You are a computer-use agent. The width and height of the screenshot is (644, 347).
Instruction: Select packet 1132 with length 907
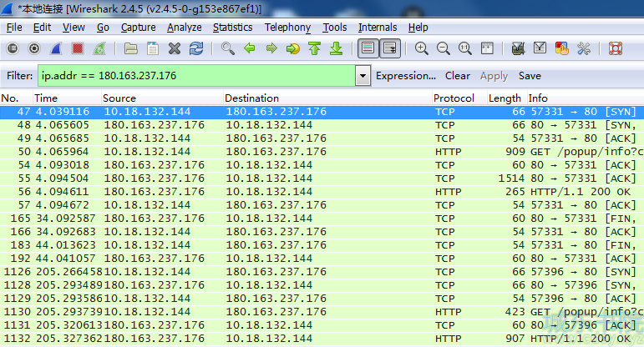[x=322, y=339]
